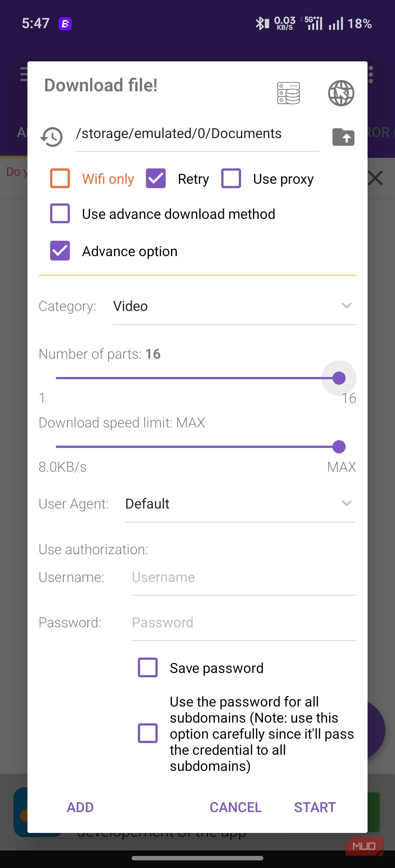Focus the Username input field
The width and height of the screenshot is (395, 868).
pyautogui.click(x=244, y=578)
